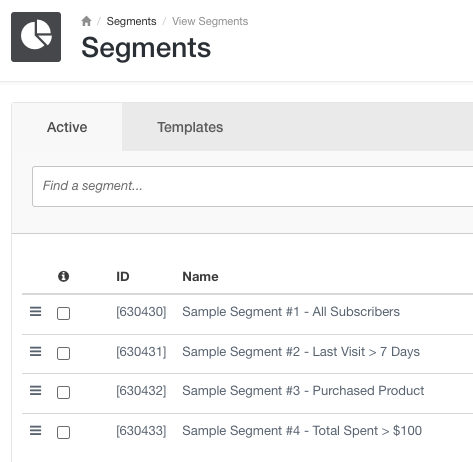Click the Name column header
The height and width of the screenshot is (462, 473).
click(200, 276)
